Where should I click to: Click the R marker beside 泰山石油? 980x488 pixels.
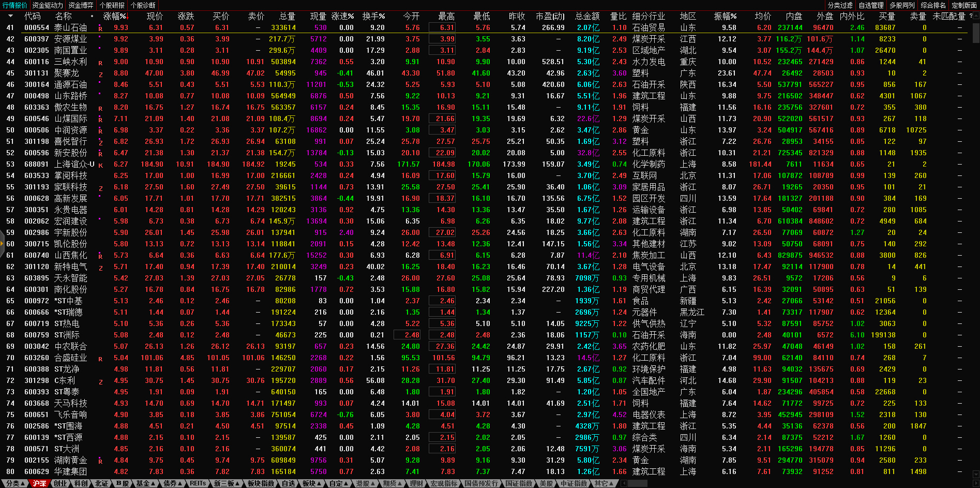(x=100, y=28)
